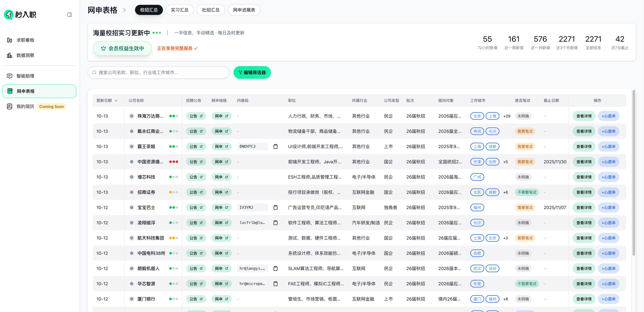
Task: Expand the +6 more cities for 招商证券
Action: tap(506, 192)
